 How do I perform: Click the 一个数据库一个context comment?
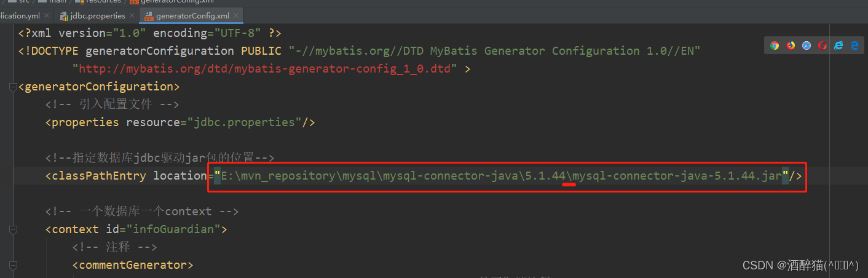(x=142, y=212)
